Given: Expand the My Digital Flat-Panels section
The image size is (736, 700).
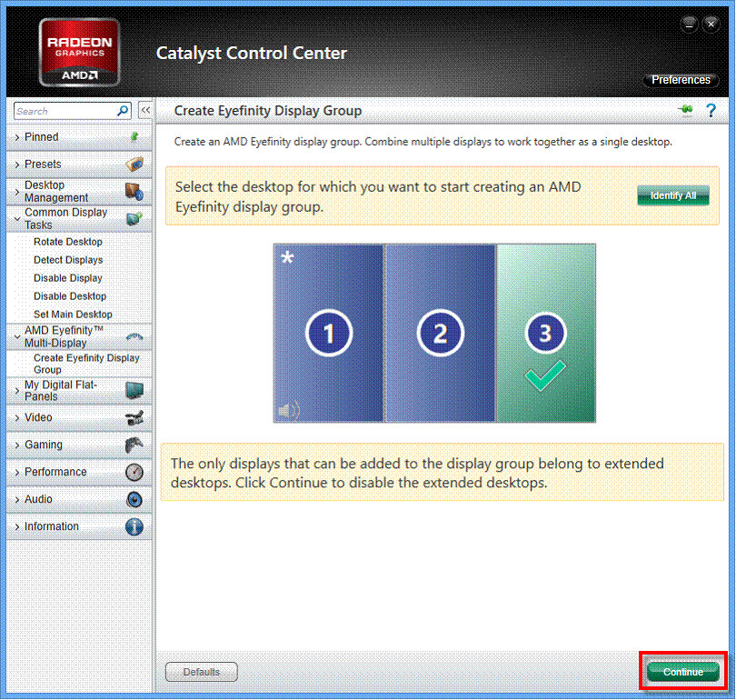Looking at the screenshot, I should click(x=17, y=391).
